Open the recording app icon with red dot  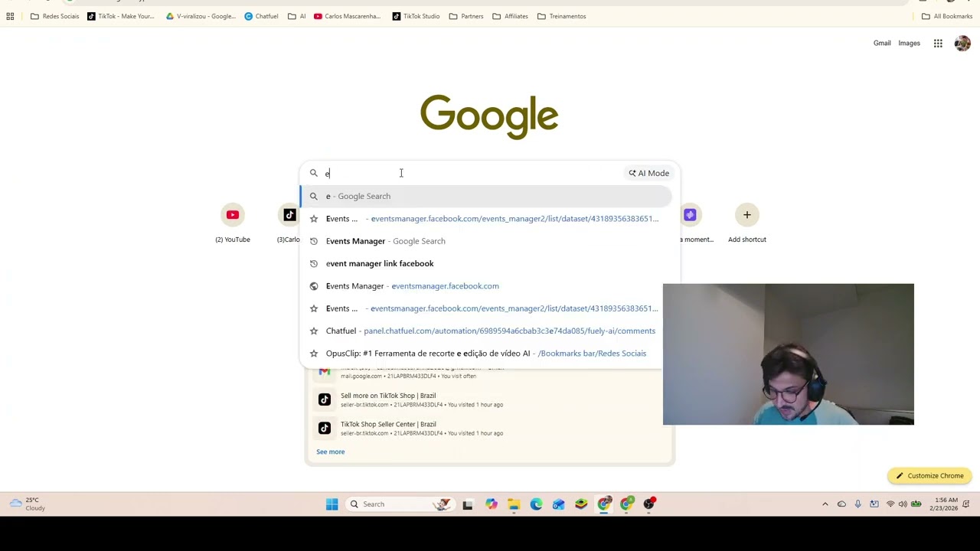[649, 504]
